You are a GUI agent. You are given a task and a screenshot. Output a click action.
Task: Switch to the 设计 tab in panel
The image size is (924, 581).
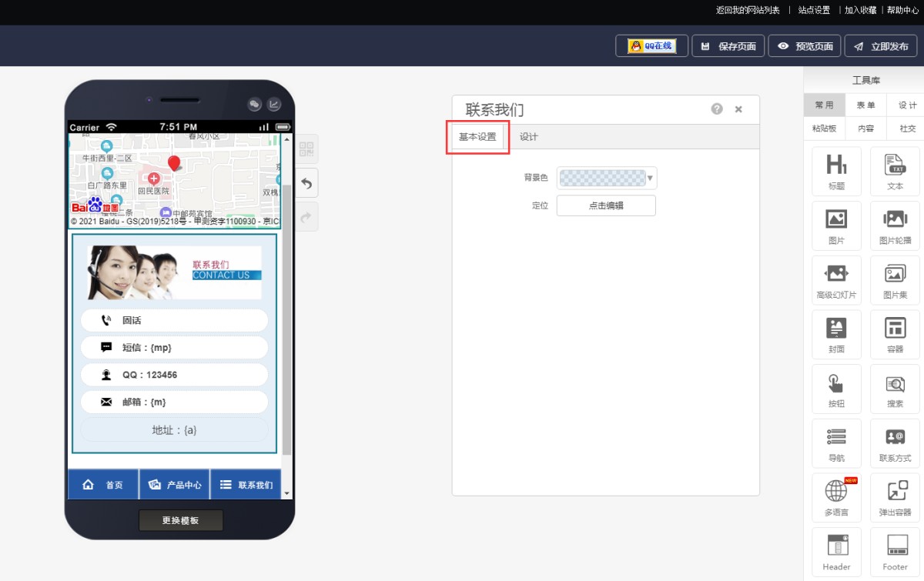(x=528, y=137)
